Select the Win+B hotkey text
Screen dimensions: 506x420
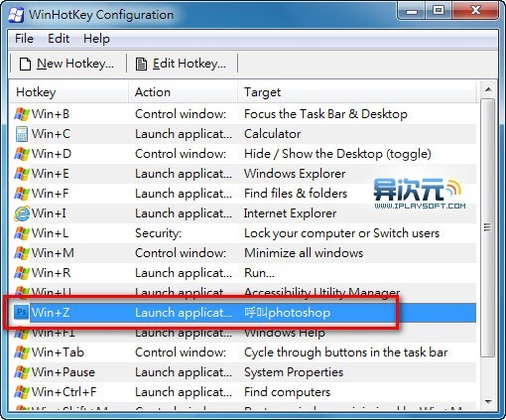(51, 114)
